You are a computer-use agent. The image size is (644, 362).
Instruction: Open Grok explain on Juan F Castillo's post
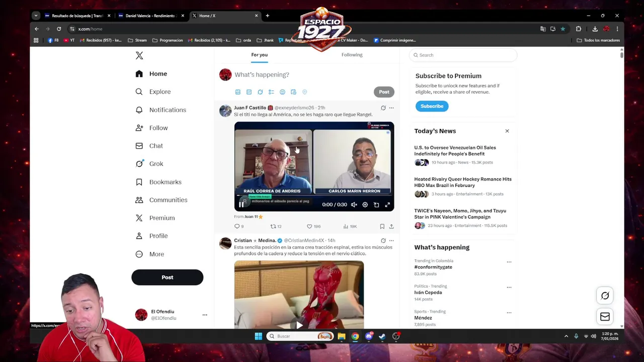tap(383, 108)
